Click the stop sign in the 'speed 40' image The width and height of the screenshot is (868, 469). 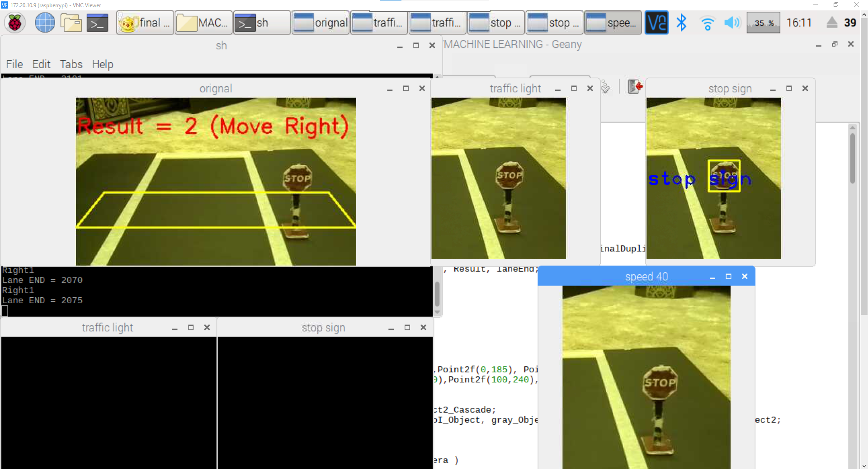660,382
